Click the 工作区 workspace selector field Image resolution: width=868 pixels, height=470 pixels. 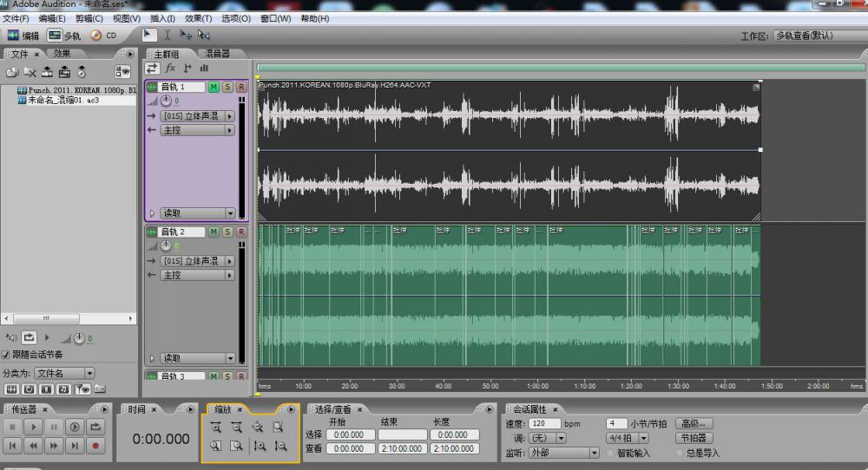pos(820,36)
